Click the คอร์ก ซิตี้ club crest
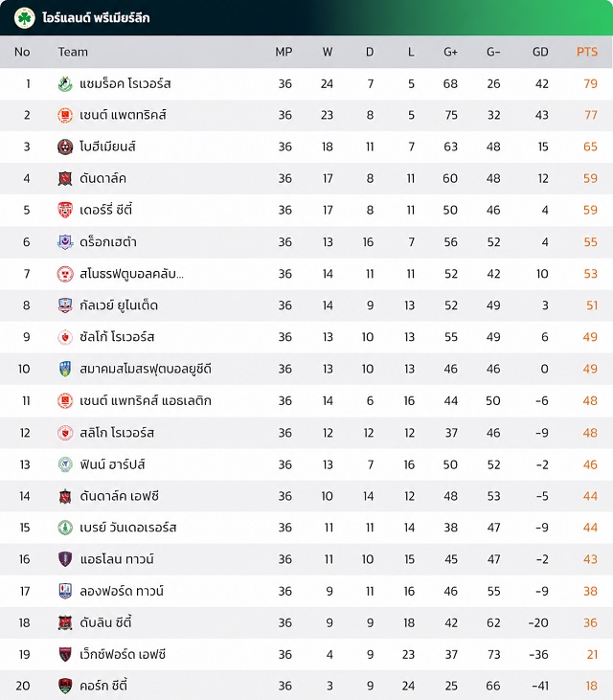The image size is (613, 700). (x=65, y=686)
